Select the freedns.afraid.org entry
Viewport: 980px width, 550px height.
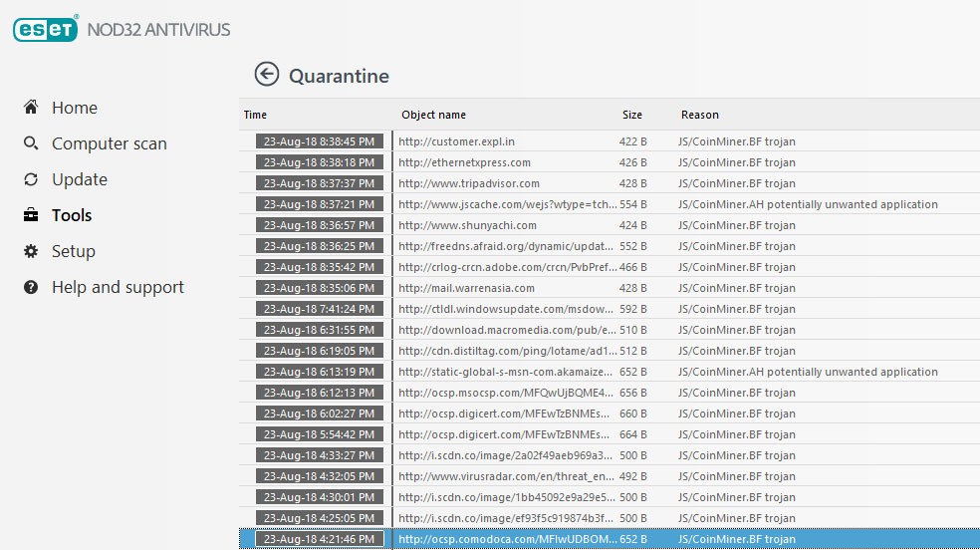click(610, 246)
